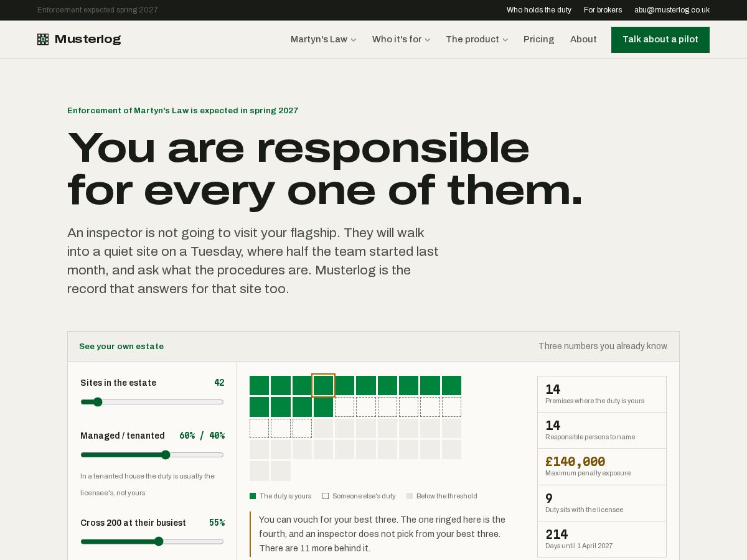Image resolution: width=747 pixels, height=560 pixels.
Task: Click the green Enforcement of Martyn's Law tagline
Action: 182,111
